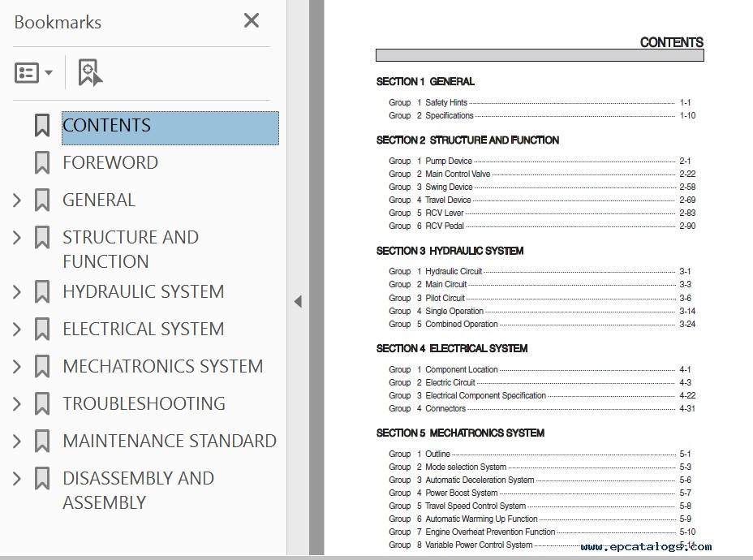This screenshot has height=560, width=753.
Task: Click the ELECTRICAL SYSTEM bookmark icon
Action: tap(41, 330)
